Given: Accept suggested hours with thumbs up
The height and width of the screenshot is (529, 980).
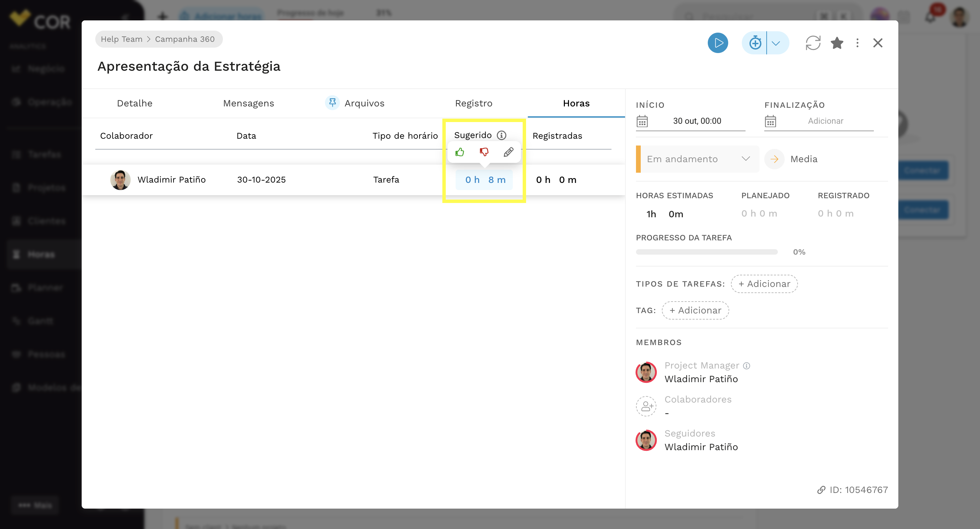Looking at the screenshot, I should (x=460, y=152).
